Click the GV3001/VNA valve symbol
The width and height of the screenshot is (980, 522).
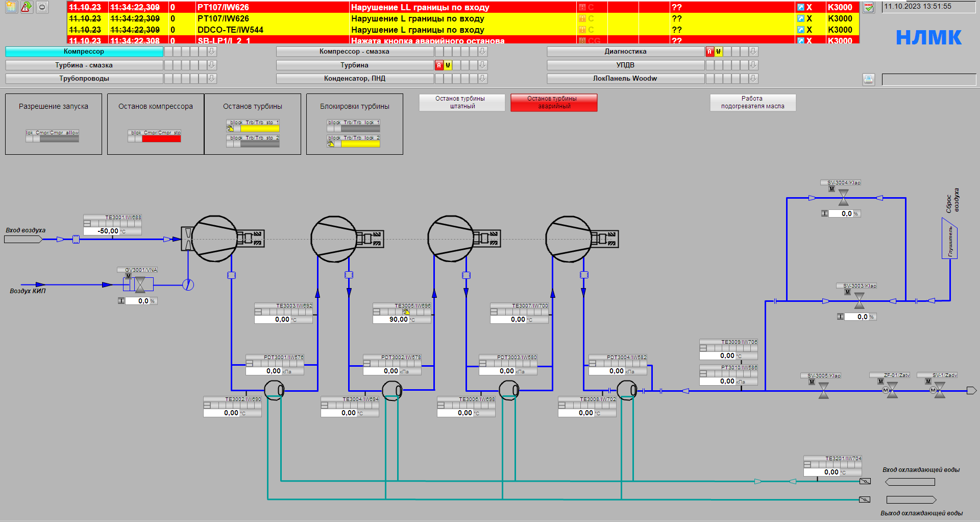pyautogui.click(x=139, y=284)
